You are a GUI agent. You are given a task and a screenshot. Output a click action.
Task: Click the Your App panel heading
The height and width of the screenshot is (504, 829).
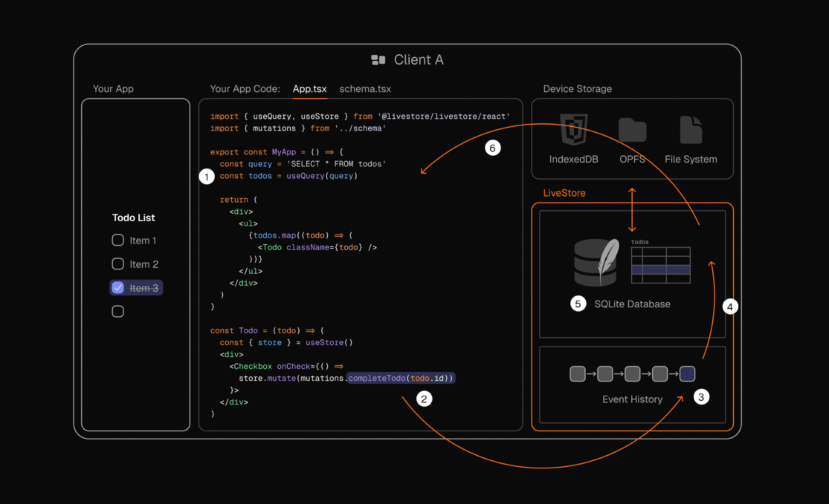click(113, 89)
